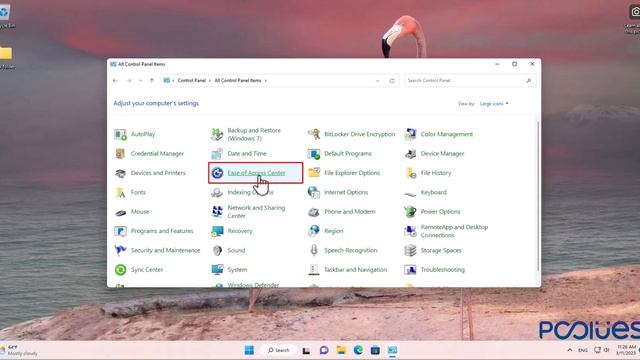Expand the View by Large icons dropdown
Viewport: 640px width, 360px height.
click(x=494, y=104)
